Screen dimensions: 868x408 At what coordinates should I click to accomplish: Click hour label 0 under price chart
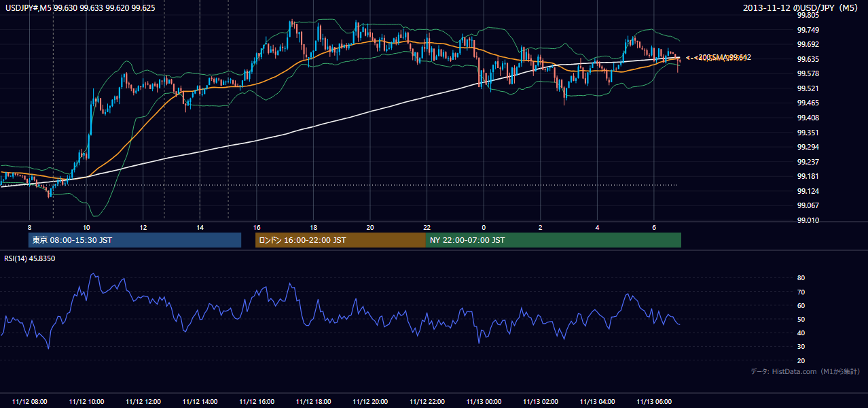(484, 227)
